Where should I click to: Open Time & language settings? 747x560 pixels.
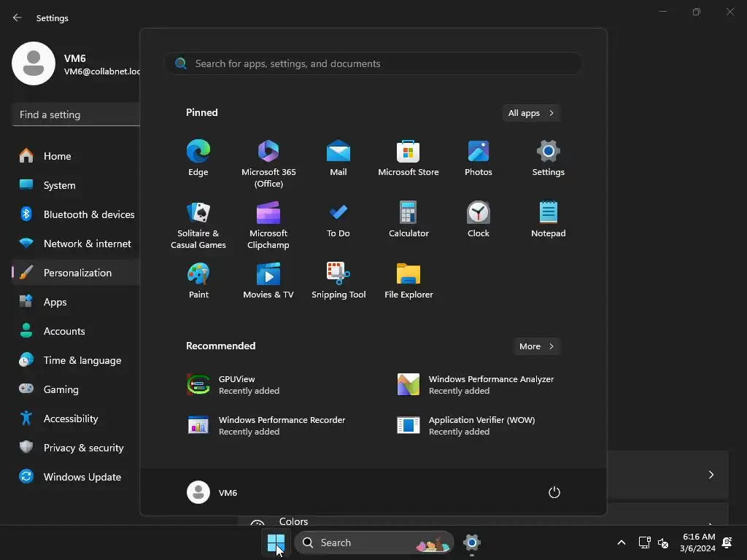point(76,360)
